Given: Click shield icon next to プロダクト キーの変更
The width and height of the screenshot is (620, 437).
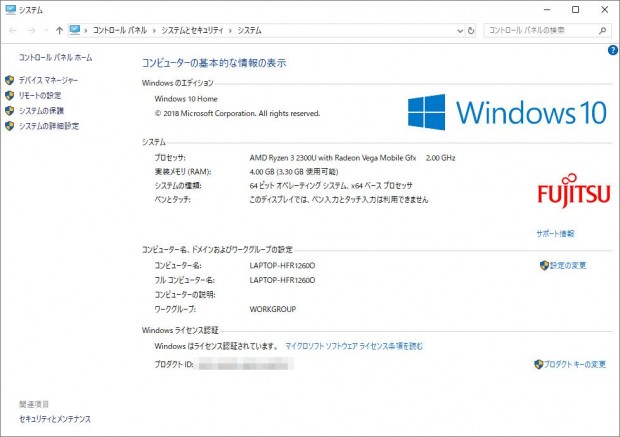Looking at the screenshot, I should pyautogui.click(x=539, y=364).
